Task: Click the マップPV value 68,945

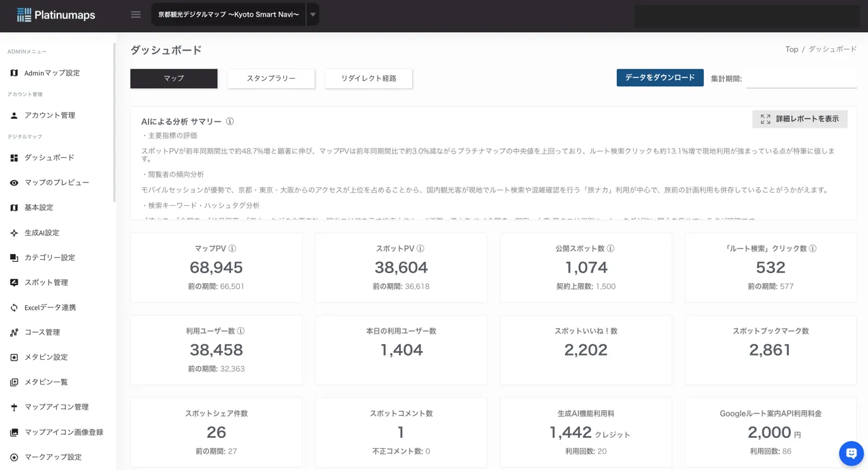Action: [216, 267]
